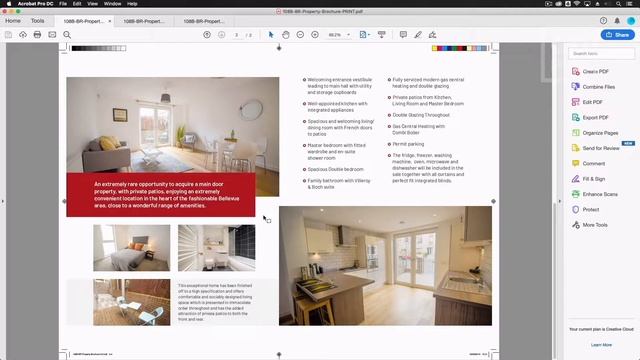Click the Learn More link
Screen dimensions: 640x360
coord(601,345)
